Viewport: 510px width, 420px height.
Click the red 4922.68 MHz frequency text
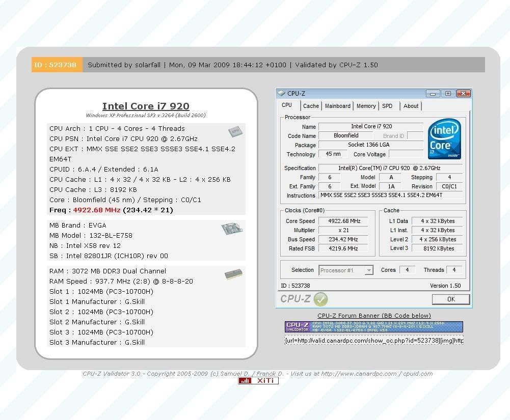coord(97,210)
